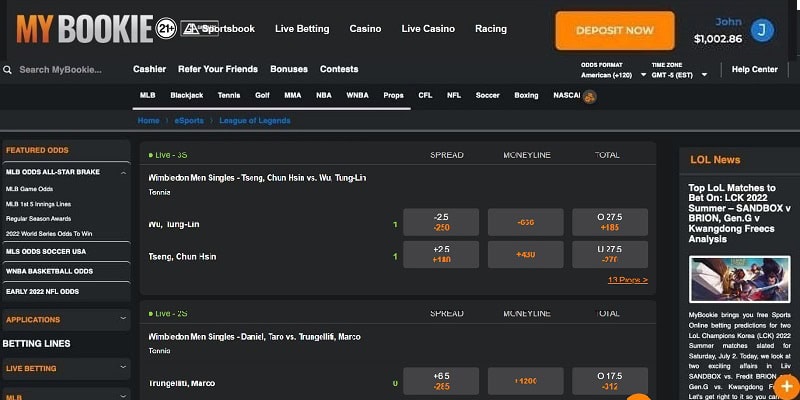The width and height of the screenshot is (800, 400).
Task: Click the MyBookie logo
Action: [x=85, y=29]
